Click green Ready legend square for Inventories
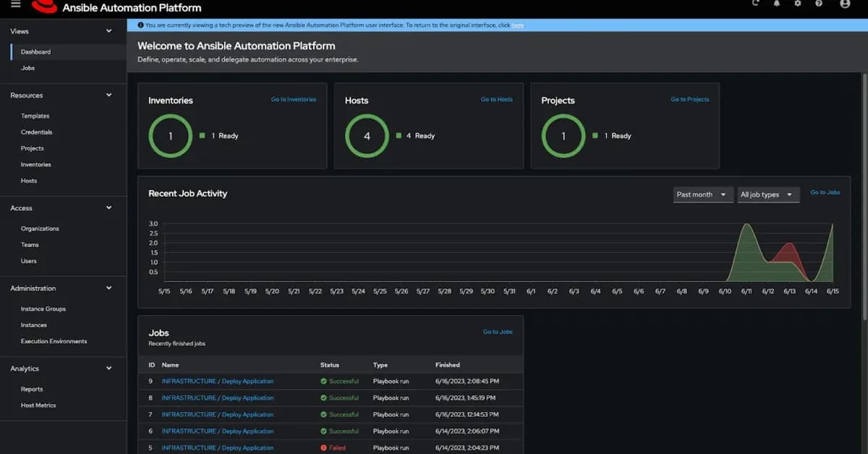 coord(203,135)
